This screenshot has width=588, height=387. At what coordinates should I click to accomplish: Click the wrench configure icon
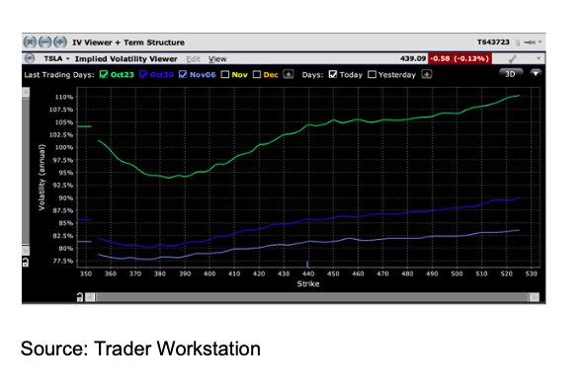pos(513,59)
